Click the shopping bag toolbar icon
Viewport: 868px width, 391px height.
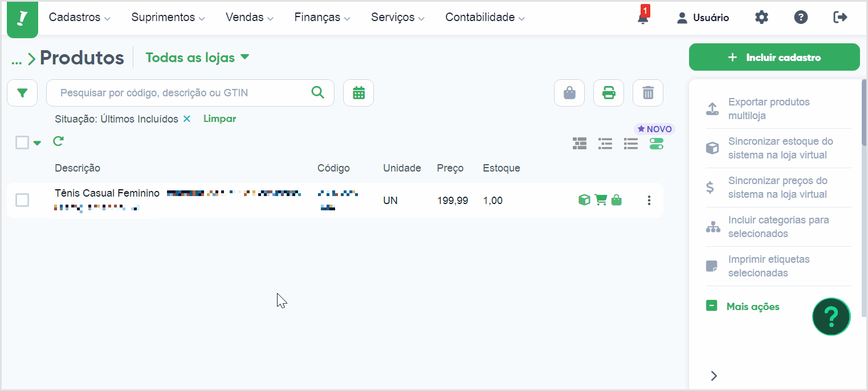click(569, 93)
